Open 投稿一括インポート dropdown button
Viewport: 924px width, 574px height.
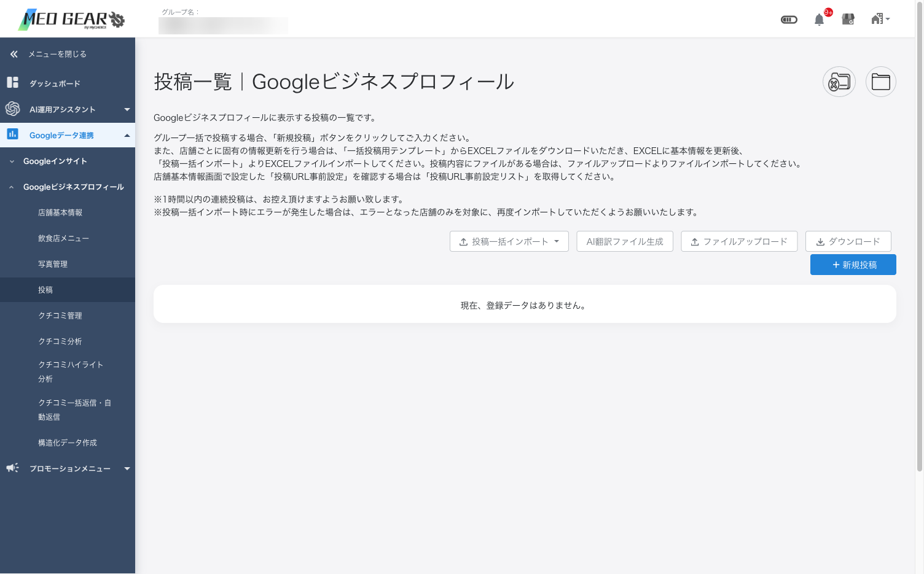(x=509, y=241)
